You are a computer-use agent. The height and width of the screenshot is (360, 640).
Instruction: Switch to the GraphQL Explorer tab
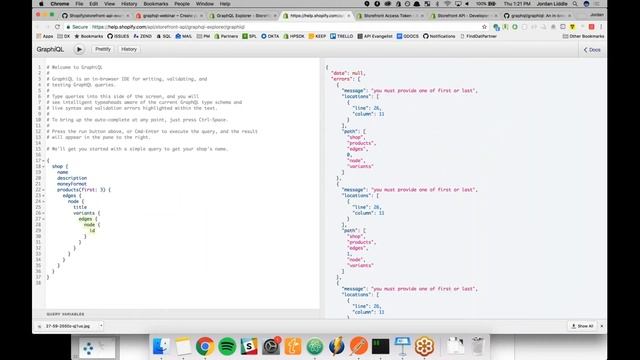click(x=242, y=16)
